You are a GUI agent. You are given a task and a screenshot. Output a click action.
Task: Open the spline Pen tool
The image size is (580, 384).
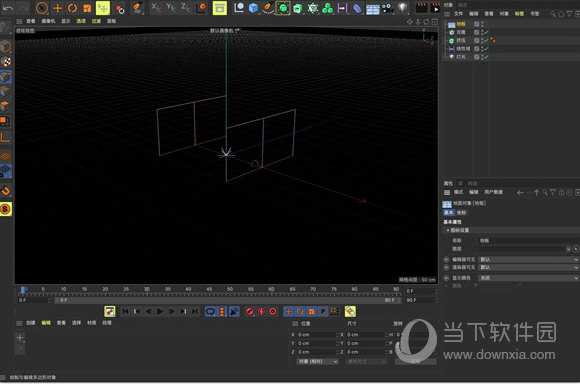pyautogui.click(x=268, y=8)
